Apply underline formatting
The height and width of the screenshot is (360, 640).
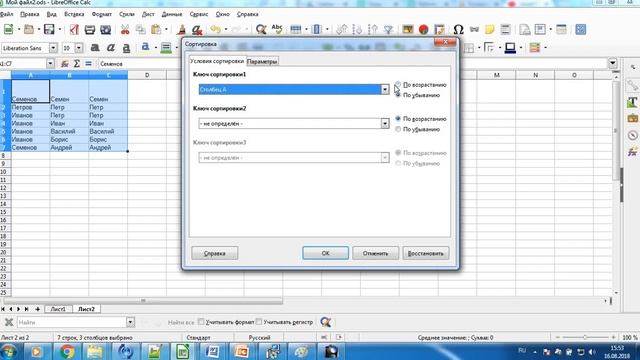pos(127,48)
